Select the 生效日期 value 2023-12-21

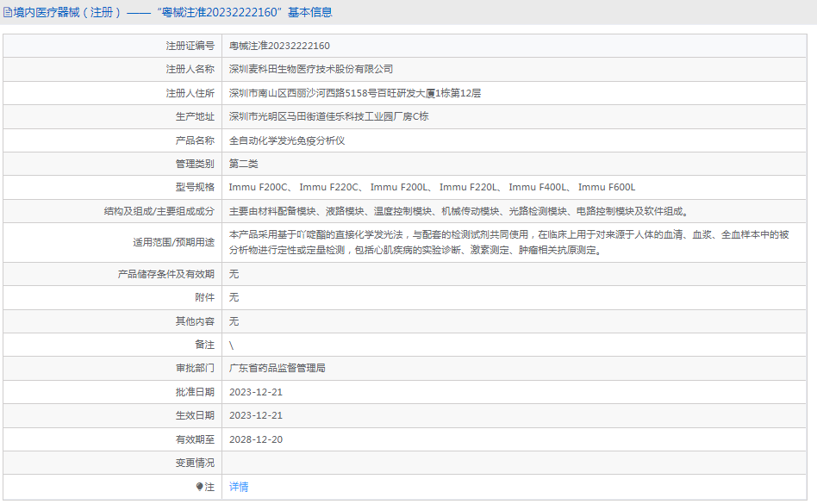pos(256,415)
